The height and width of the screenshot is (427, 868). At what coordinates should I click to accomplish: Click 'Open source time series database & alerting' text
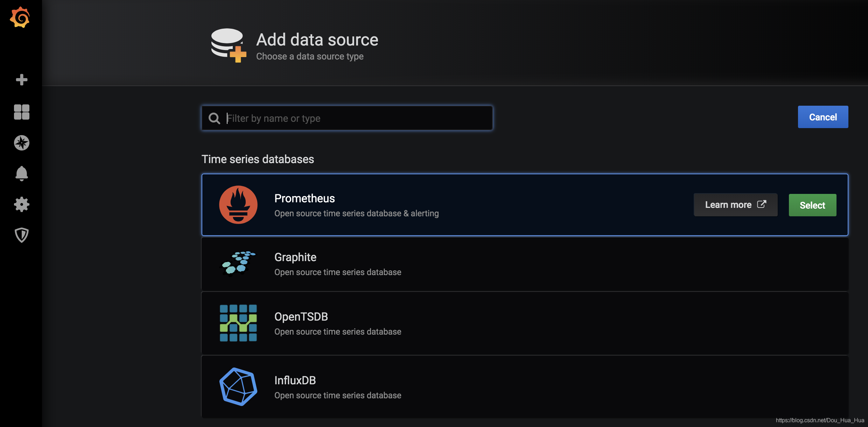[357, 213]
